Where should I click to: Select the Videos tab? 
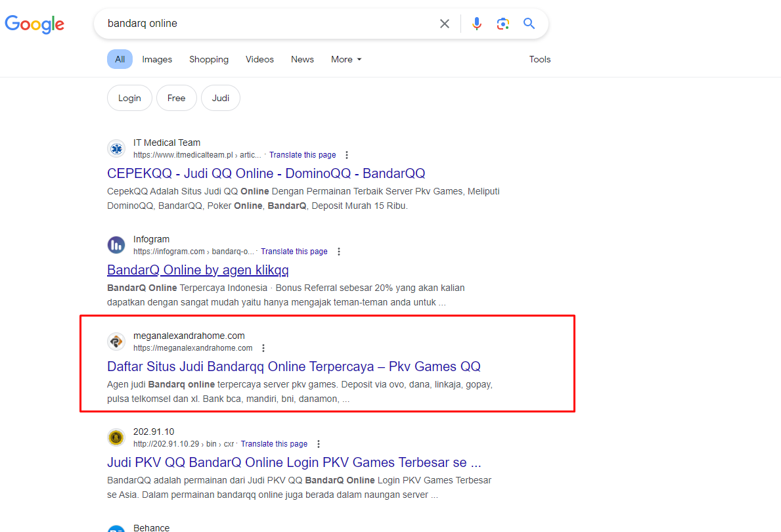pyautogui.click(x=259, y=59)
